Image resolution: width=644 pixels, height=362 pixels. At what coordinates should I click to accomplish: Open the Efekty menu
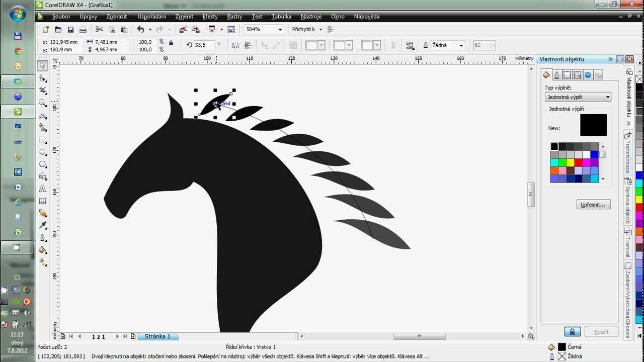210,17
